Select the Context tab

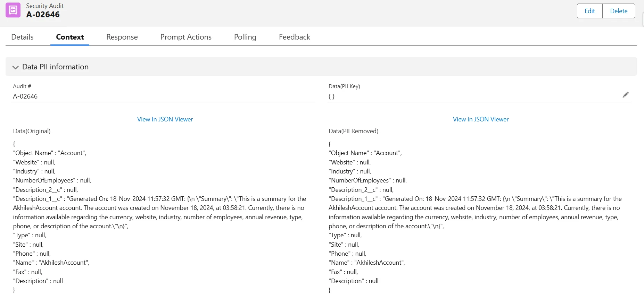(70, 37)
